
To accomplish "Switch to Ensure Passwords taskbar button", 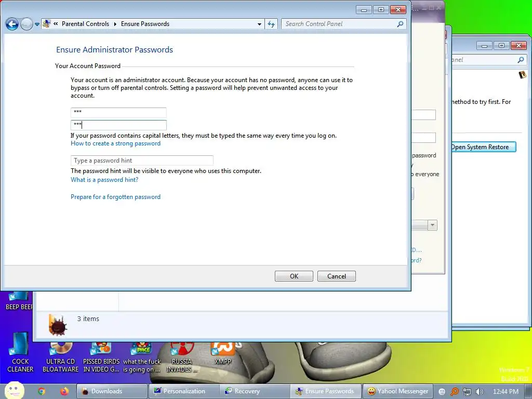I will [326, 391].
